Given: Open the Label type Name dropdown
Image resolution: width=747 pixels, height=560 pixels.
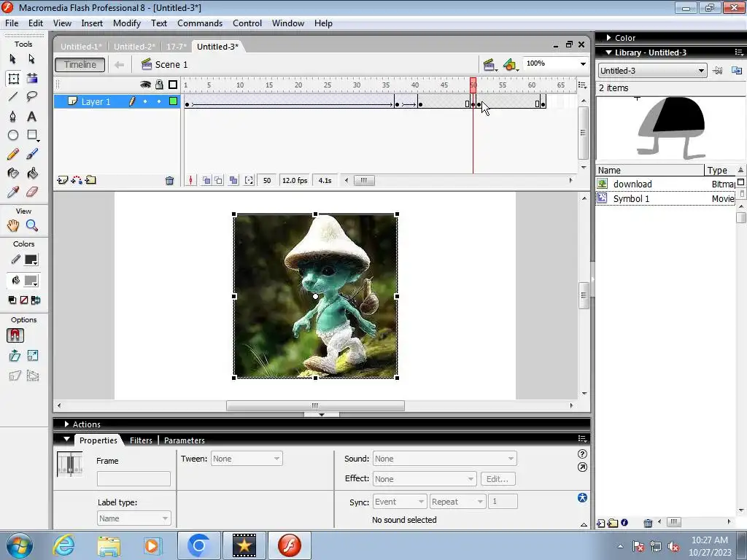Looking at the screenshot, I should (133, 518).
